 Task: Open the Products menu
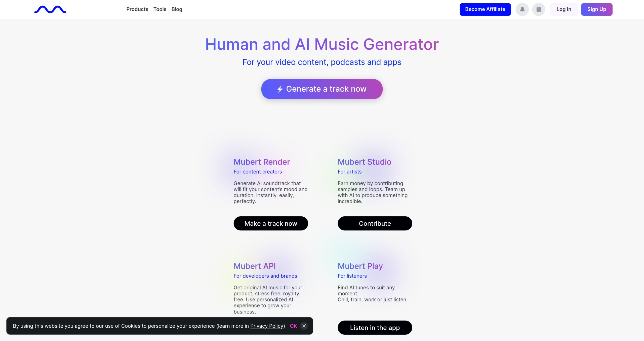click(x=137, y=9)
